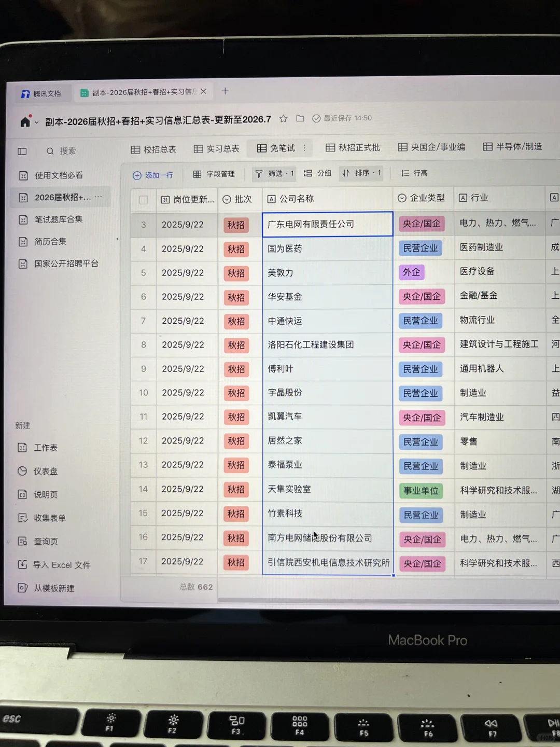Click the 公司名称 column header

(328, 199)
